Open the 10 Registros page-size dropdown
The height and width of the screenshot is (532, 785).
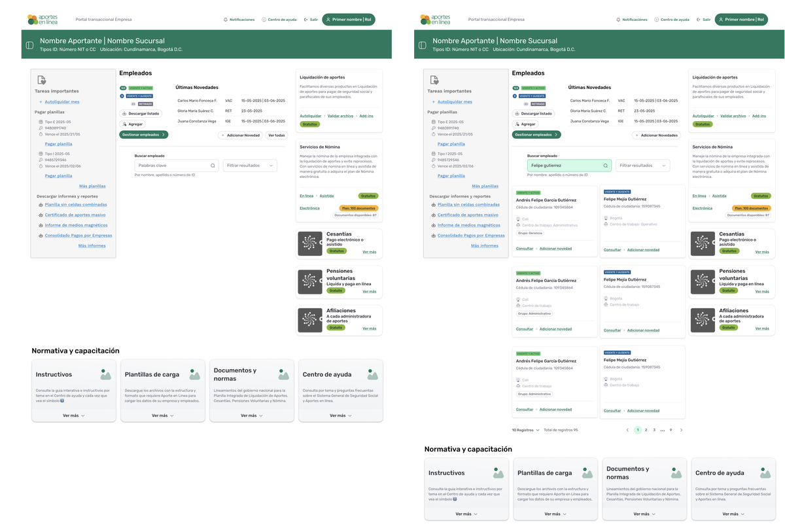(x=525, y=430)
